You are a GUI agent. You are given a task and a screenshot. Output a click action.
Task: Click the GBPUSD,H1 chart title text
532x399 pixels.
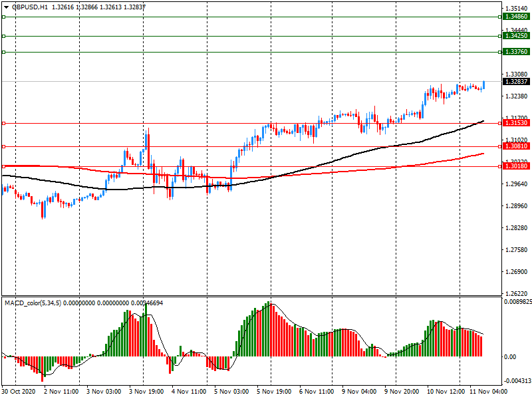pyautogui.click(x=30, y=7)
